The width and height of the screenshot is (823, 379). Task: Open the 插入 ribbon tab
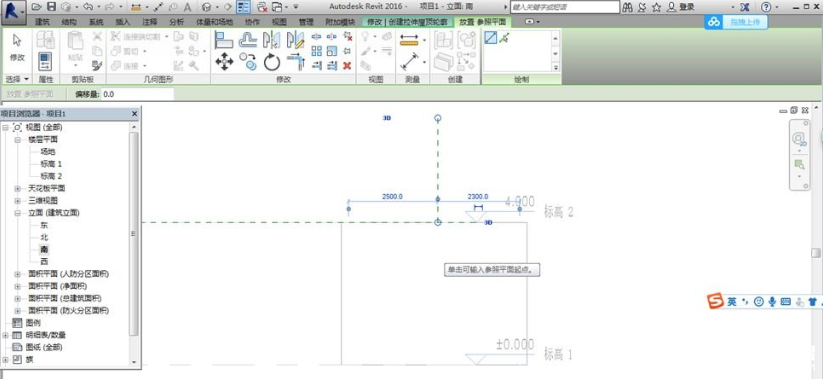[123, 22]
